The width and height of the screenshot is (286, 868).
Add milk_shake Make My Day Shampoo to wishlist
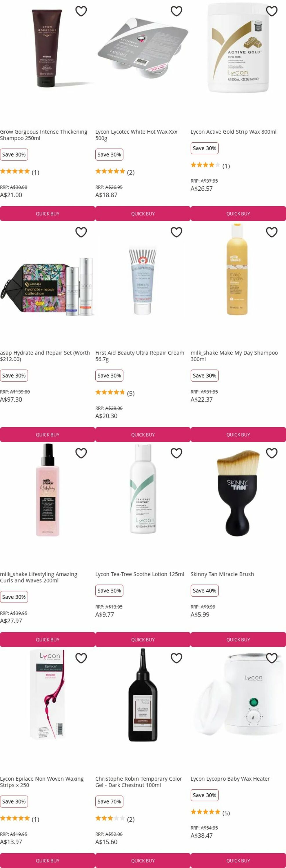272,232
